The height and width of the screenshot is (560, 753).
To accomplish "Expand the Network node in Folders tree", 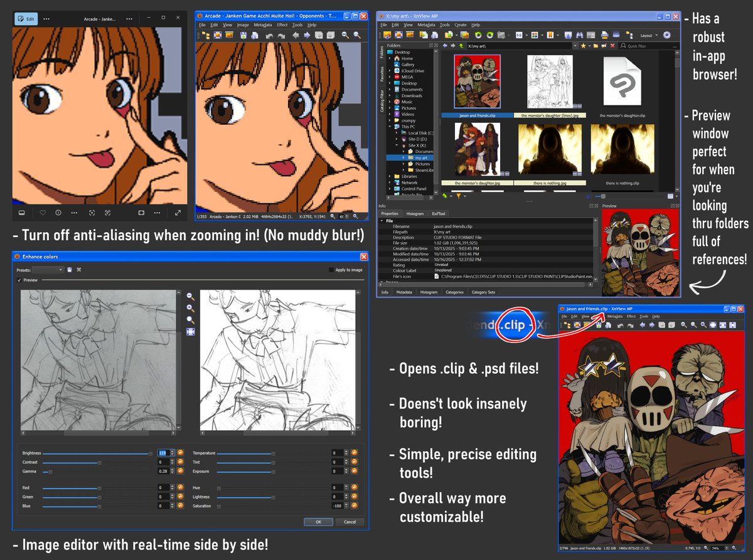I will pyautogui.click(x=390, y=182).
